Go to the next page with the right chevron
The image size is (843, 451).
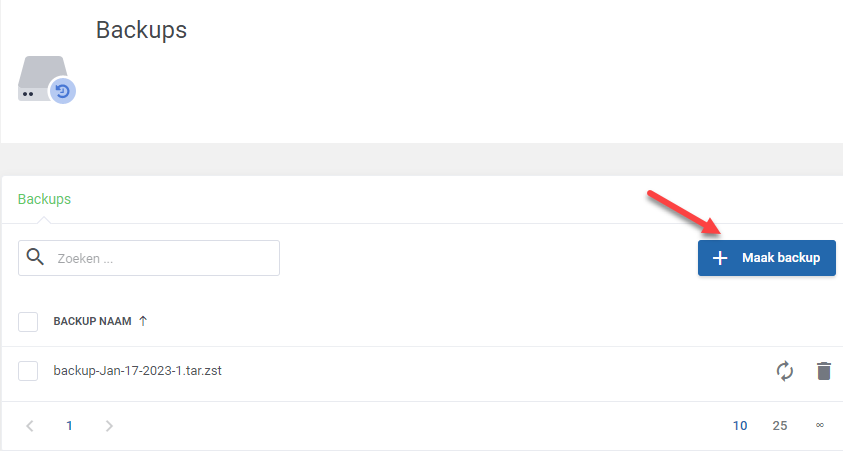point(109,426)
